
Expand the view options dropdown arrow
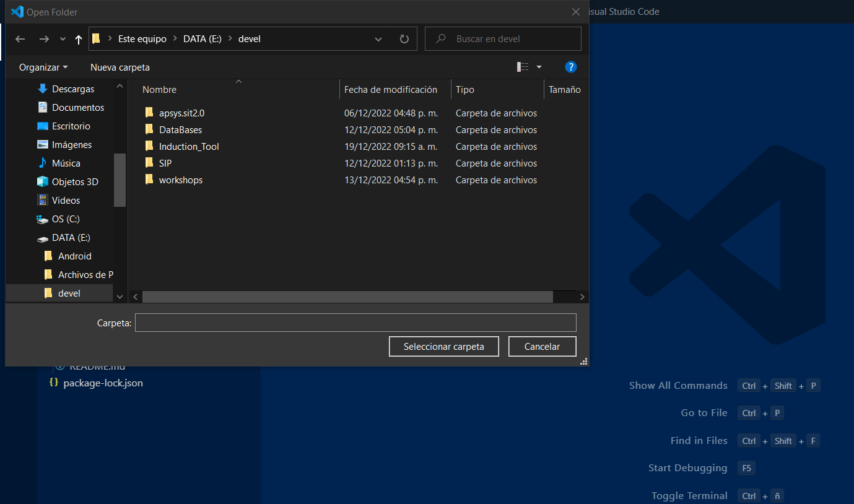539,67
